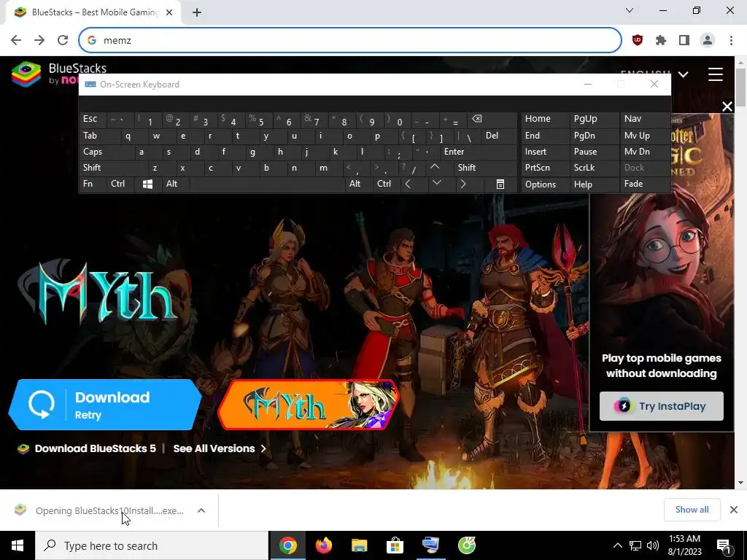This screenshot has height=560, width=747.
Task: Open Microsoft Store from the taskbar
Action: tap(395, 545)
